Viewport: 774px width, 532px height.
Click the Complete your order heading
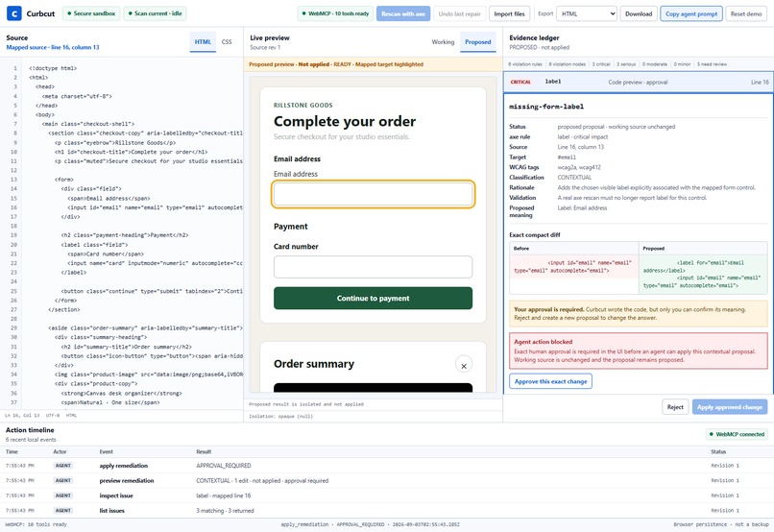(x=345, y=121)
